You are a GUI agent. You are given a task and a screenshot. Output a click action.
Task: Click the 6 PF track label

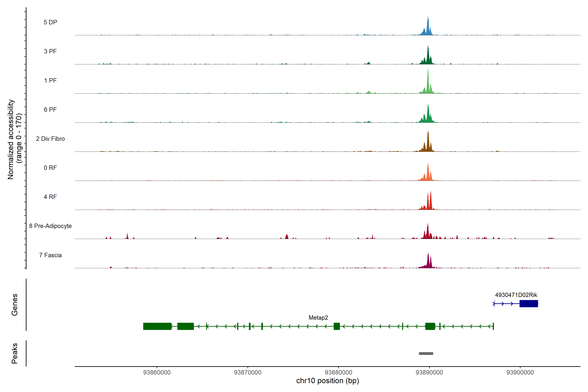click(x=50, y=109)
